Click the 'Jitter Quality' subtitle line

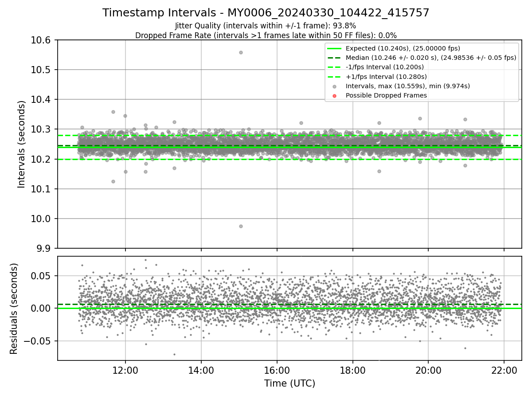coord(266,26)
